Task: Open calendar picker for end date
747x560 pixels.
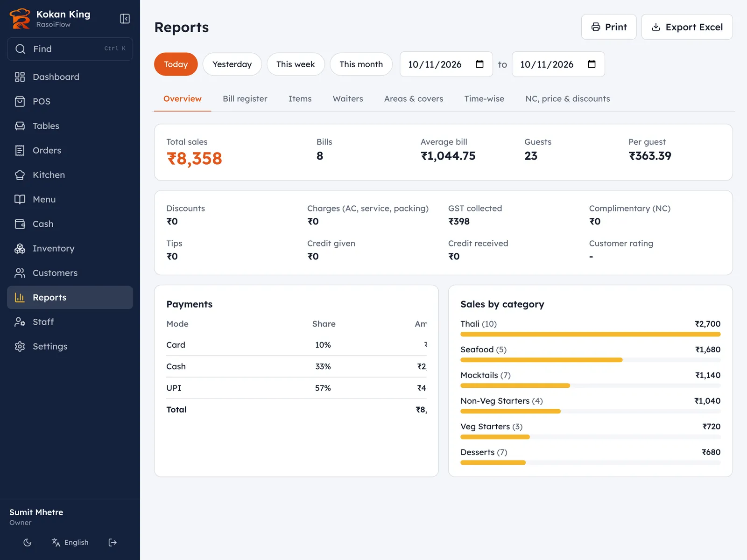Action: tap(592, 64)
